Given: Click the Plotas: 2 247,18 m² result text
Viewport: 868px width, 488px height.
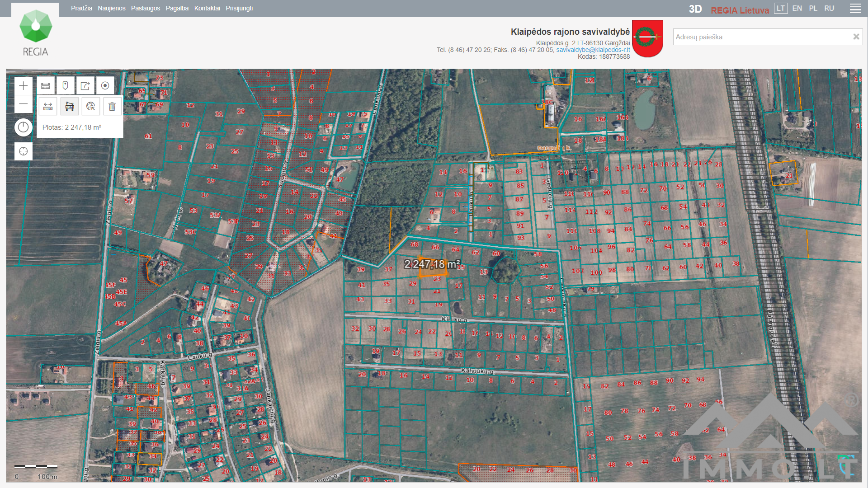Looking at the screenshot, I should [x=72, y=127].
